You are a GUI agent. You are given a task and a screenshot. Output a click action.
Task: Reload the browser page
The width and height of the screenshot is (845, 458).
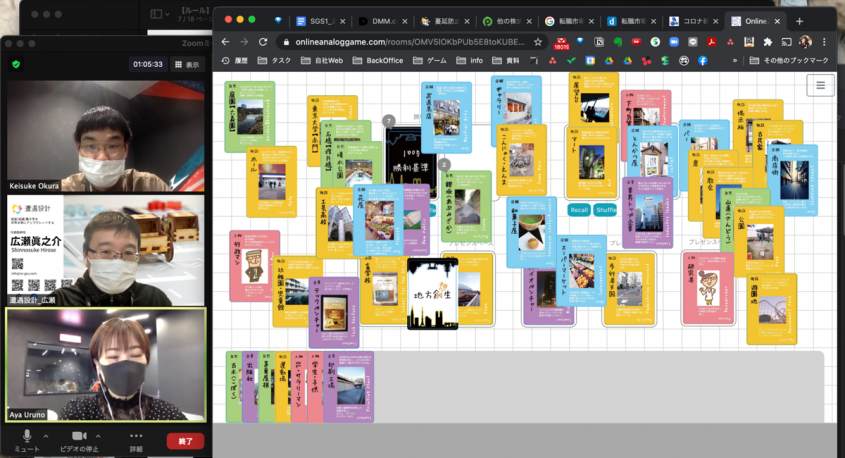pyautogui.click(x=263, y=42)
